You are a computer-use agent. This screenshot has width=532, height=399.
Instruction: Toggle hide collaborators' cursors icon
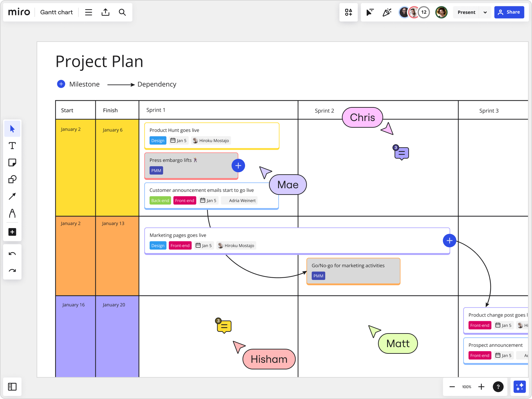tap(370, 12)
